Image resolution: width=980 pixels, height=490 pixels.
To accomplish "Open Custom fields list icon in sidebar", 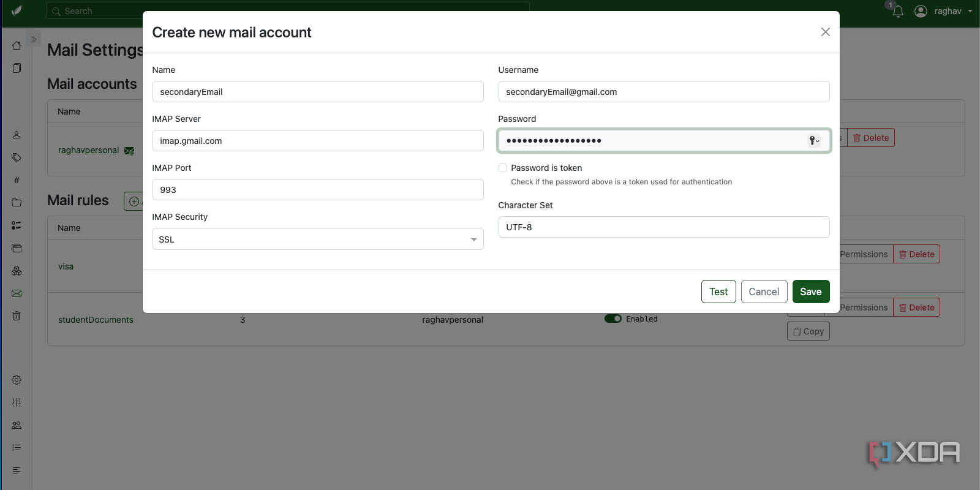I will click(17, 225).
